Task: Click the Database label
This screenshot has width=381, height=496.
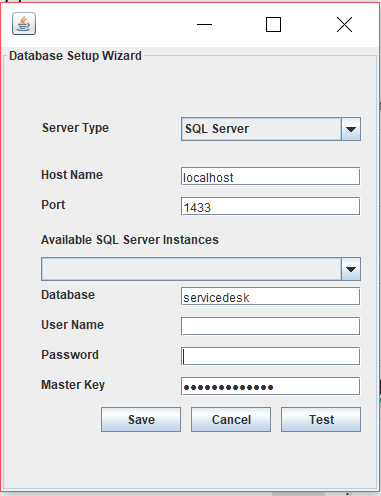Action: pos(68,295)
